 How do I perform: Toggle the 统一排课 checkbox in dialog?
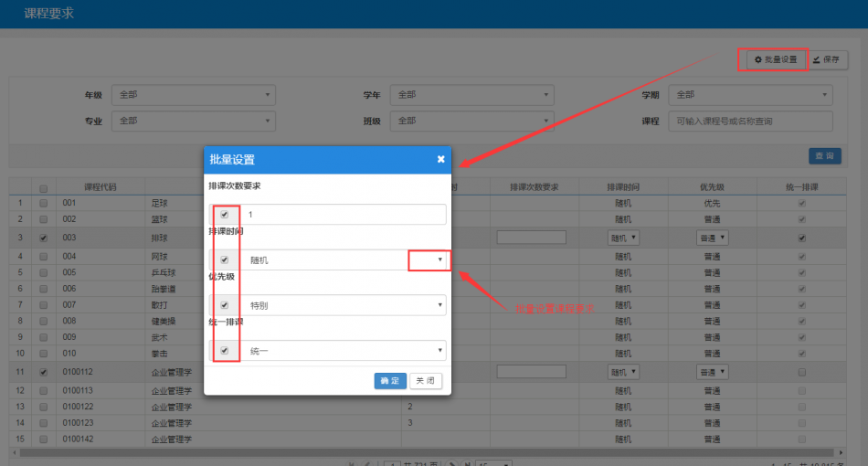pos(225,350)
